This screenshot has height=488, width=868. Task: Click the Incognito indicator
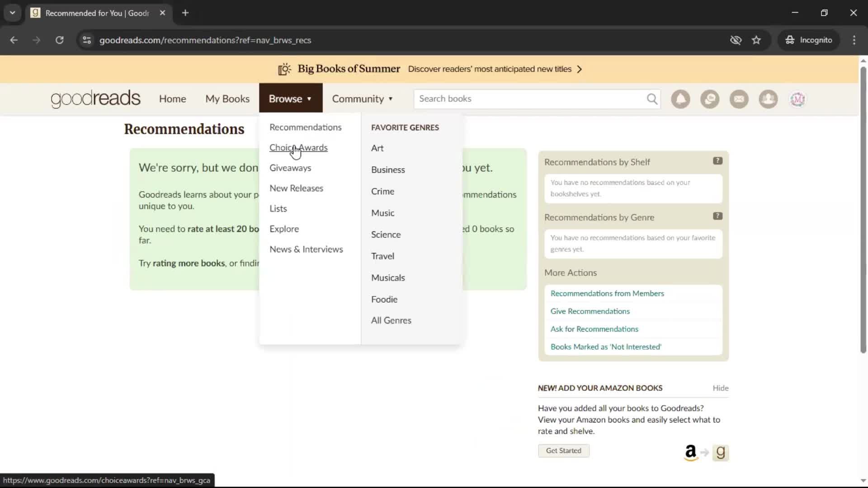tap(809, 40)
